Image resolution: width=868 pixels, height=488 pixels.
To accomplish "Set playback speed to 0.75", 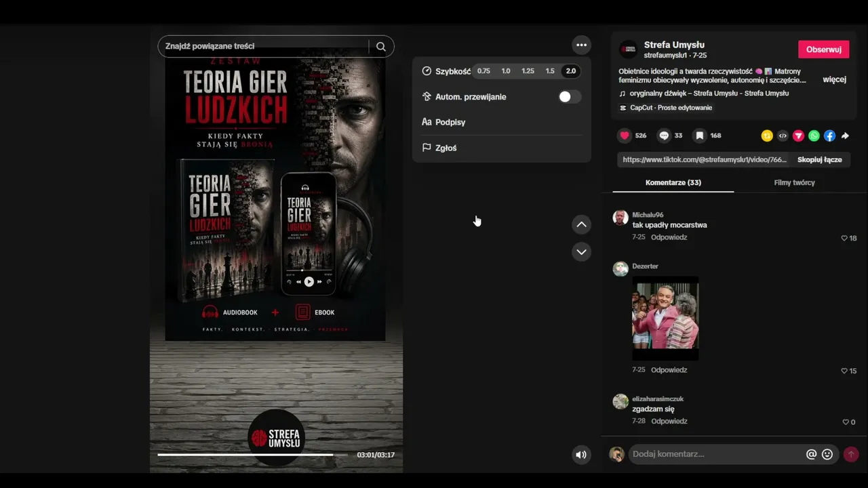I will click(484, 71).
